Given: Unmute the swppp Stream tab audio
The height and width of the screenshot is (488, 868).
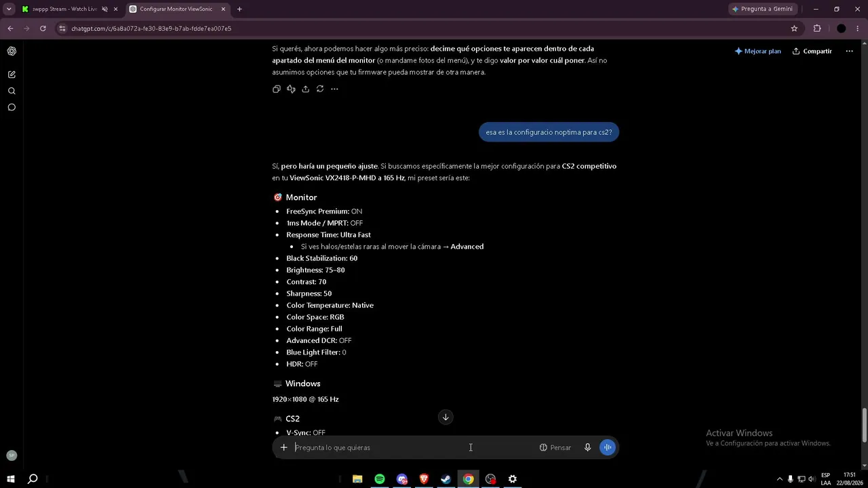Looking at the screenshot, I should [x=105, y=9].
